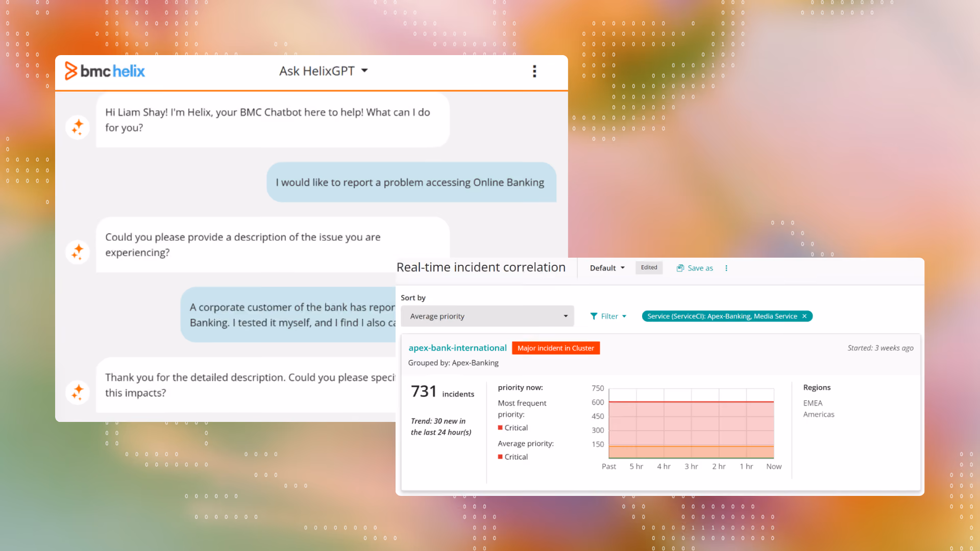Click the Real-time incident correlation title

(x=481, y=267)
